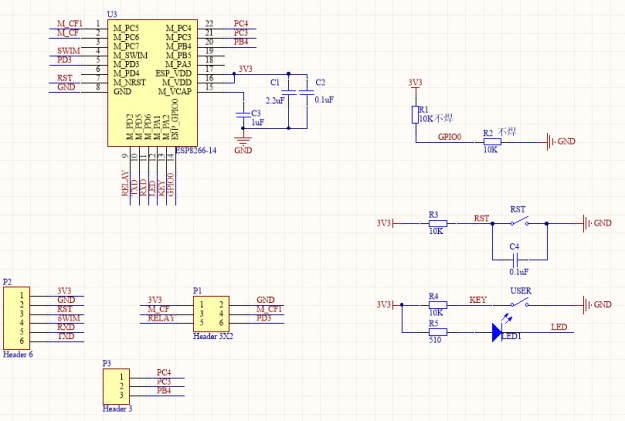Click the C4 0.1uF capacitor

(x=515, y=260)
